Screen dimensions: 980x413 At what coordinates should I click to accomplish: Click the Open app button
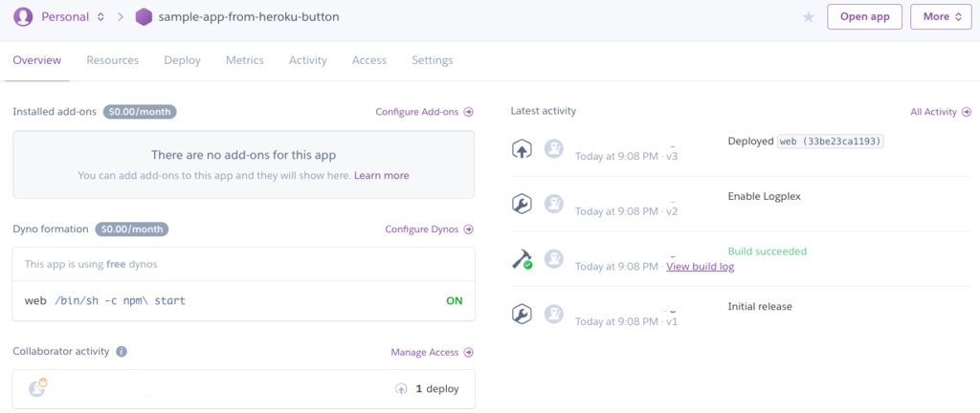tap(865, 17)
